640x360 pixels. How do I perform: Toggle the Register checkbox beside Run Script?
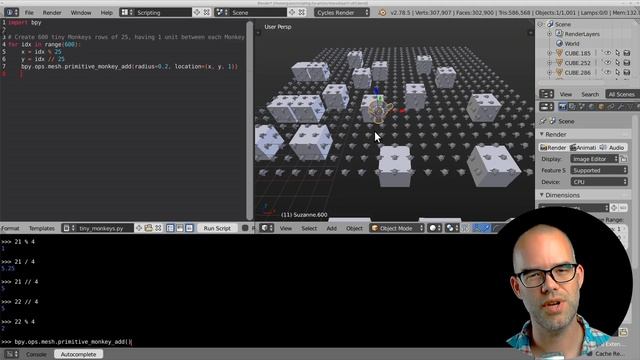click(x=245, y=228)
